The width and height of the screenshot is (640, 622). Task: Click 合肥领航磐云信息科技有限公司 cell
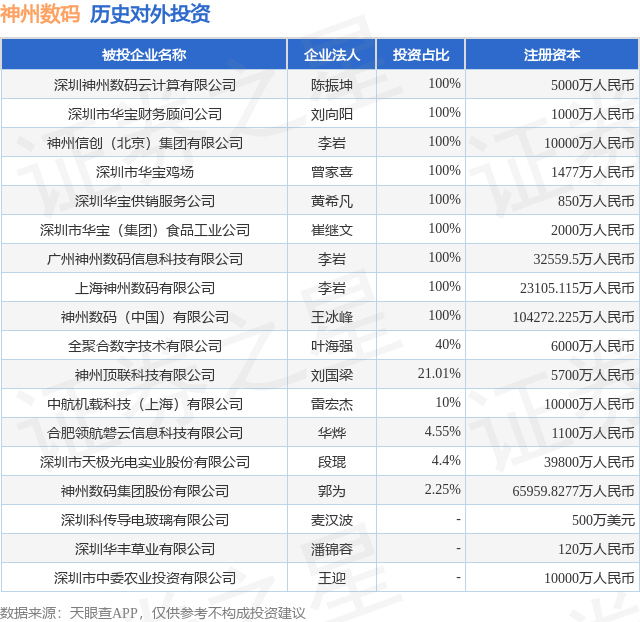point(145,433)
